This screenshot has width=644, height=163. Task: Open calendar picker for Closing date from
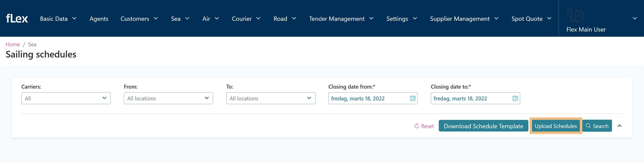point(413,98)
